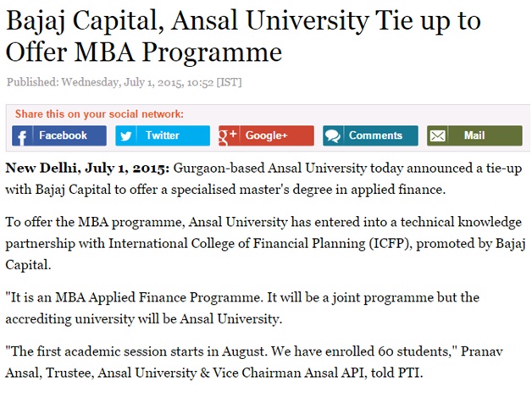Image resolution: width=532 pixels, height=398 pixels.
Task: Click the 'MBA Applied Finance Programme' quote paragraph
Action: (242, 308)
